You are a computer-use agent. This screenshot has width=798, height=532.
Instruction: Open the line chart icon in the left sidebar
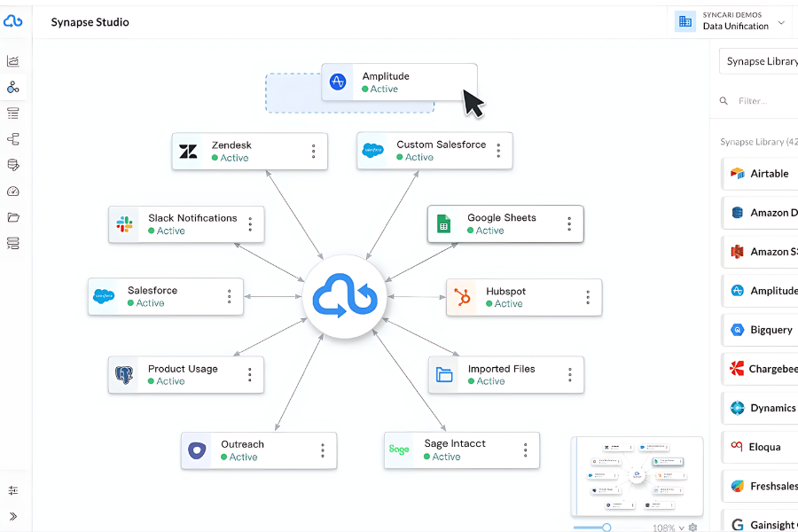pos(13,61)
